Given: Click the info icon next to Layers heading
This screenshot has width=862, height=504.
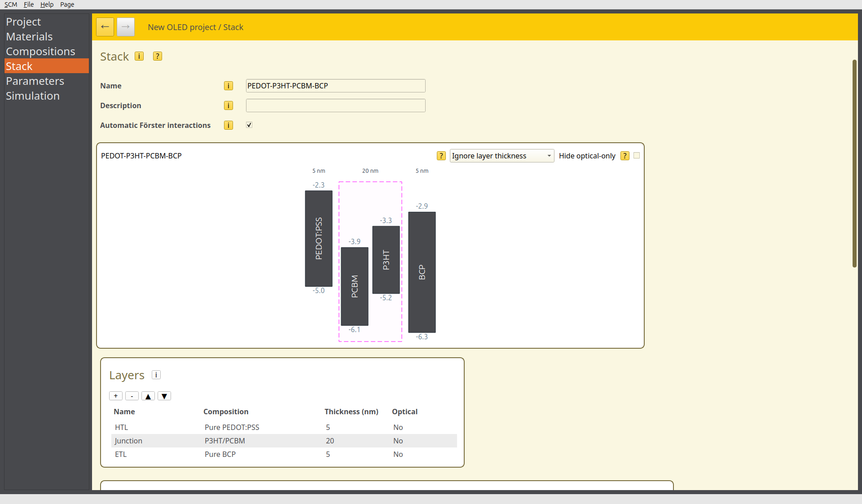Looking at the screenshot, I should coord(156,375).
